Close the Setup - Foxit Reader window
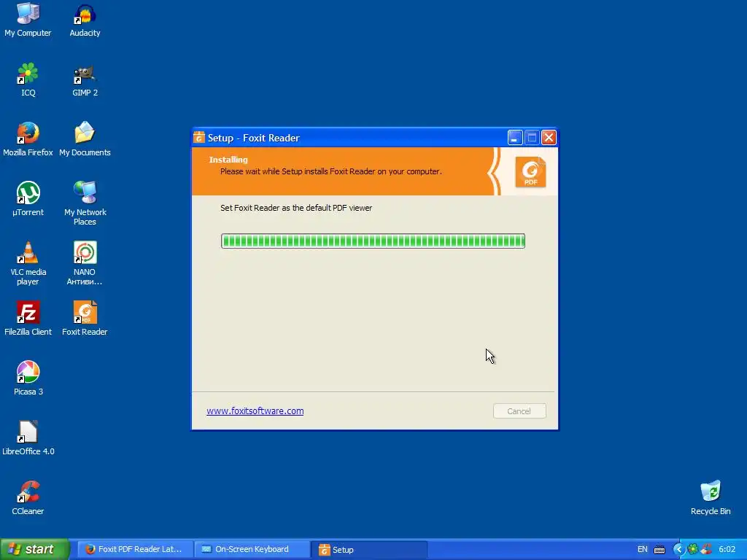747x560 pixels. pyautogui.click(x=549, y=138)
